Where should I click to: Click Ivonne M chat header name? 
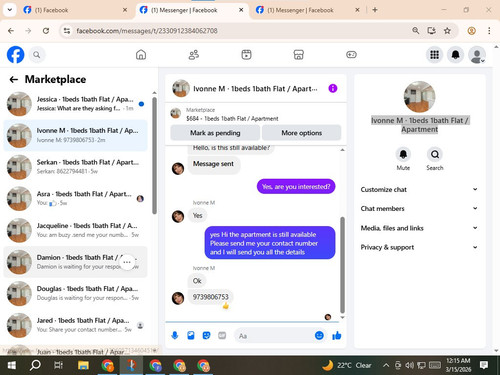[255, 89]
